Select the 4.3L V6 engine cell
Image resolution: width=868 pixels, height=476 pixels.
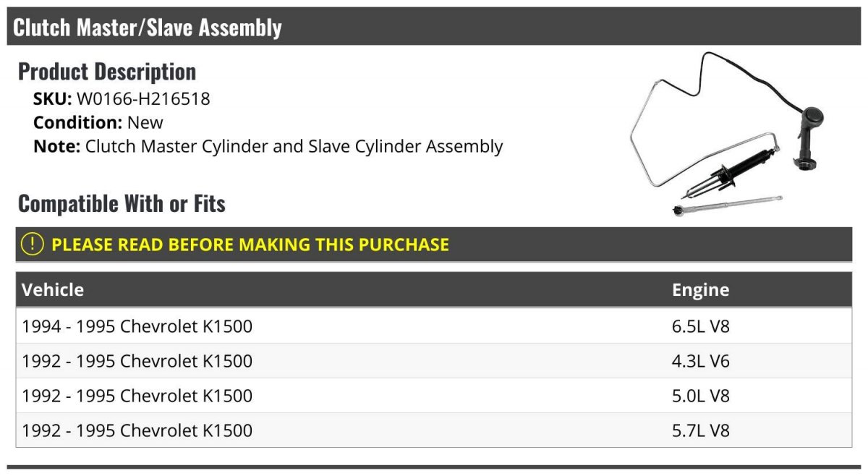(700, 361)
